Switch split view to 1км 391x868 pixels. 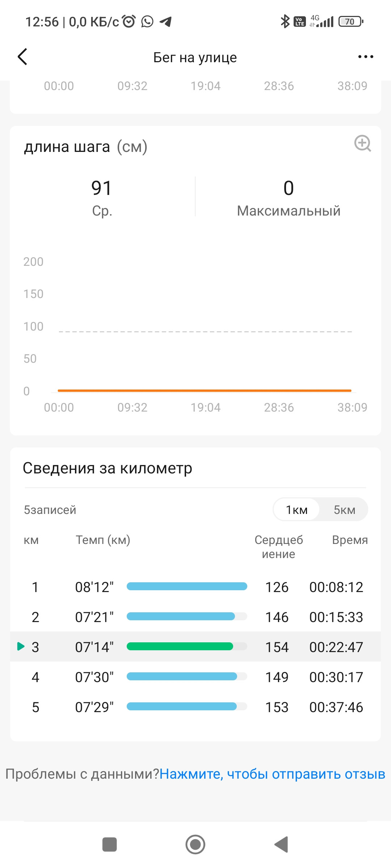[297, 510]
